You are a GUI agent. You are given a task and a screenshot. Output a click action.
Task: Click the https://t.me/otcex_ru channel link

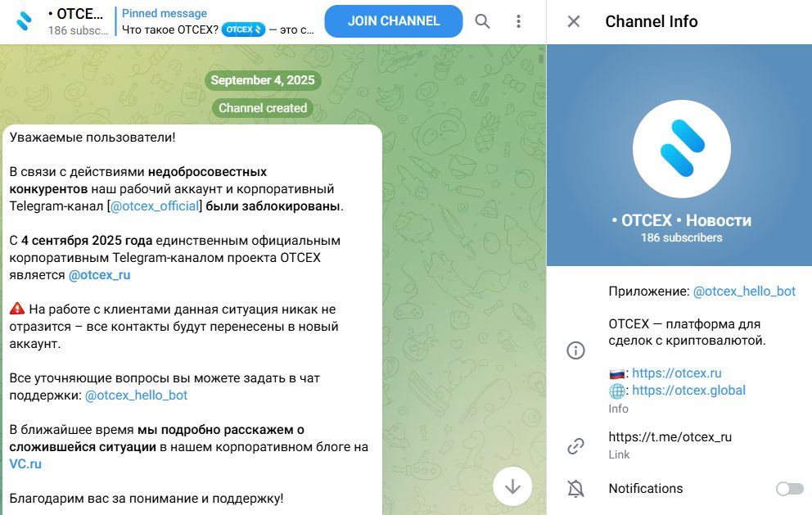click(670, 436)
